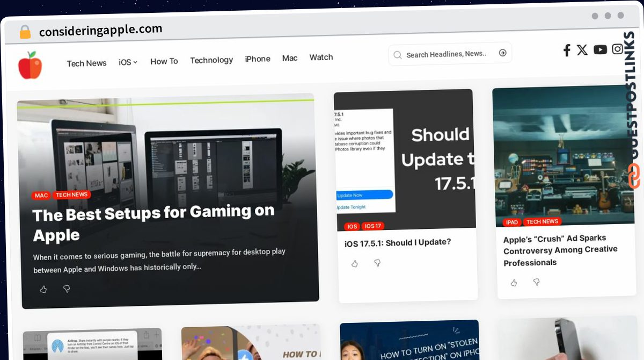This screenshot has height=360, width=644.
Task: Like the iOS 17.5.1 article
Action: (355, 264)
